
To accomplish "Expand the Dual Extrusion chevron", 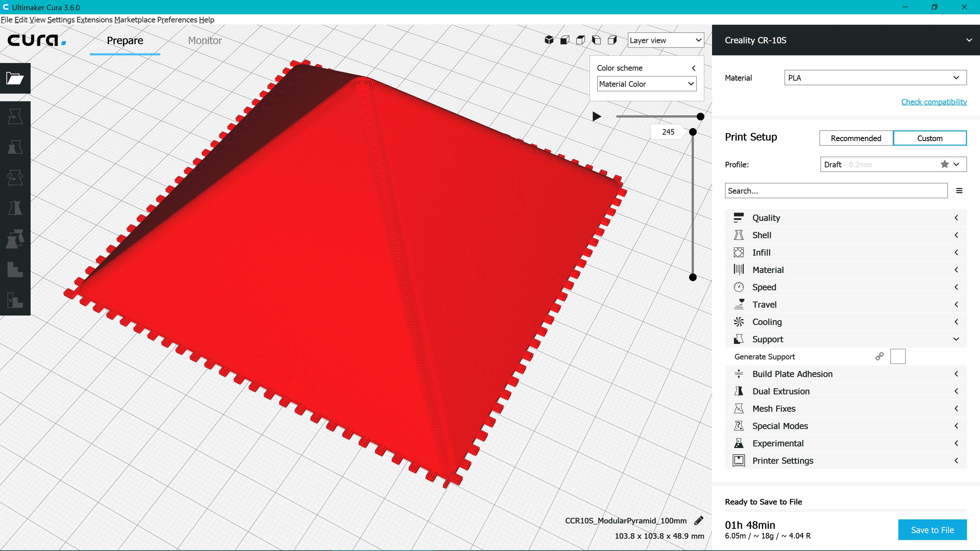I will click(x=956, y=391).
